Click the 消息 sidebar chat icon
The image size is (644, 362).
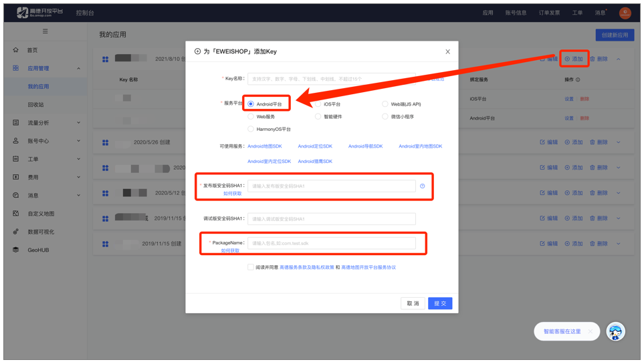15,195
